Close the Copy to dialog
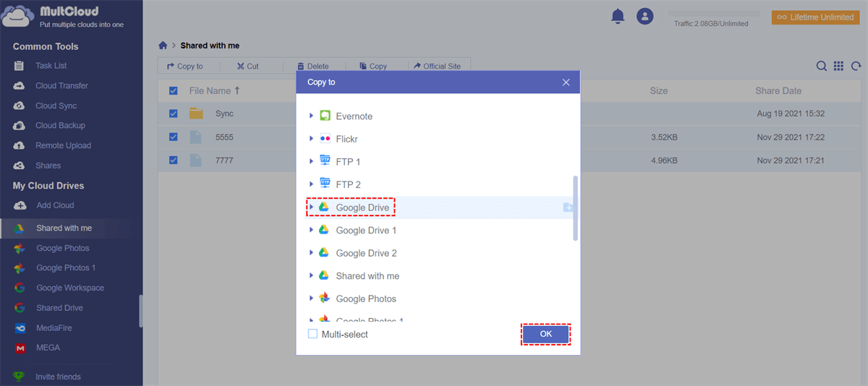The image size is (868, 386). point(566,82)
